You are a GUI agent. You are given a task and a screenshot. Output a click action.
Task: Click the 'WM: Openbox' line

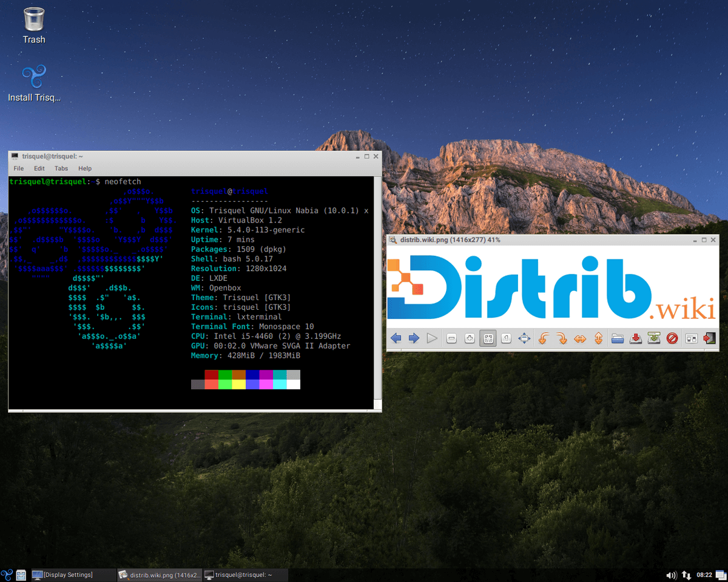[216, 288]
